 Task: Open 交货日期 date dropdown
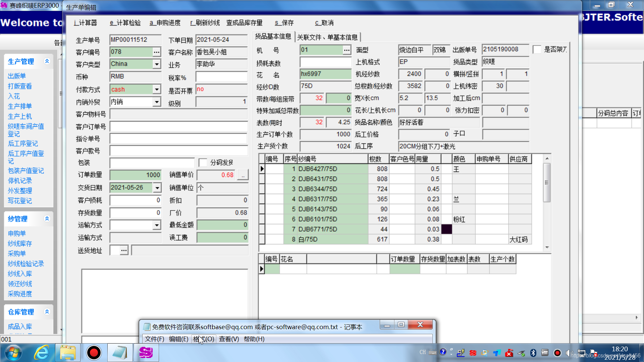(157, 188)
